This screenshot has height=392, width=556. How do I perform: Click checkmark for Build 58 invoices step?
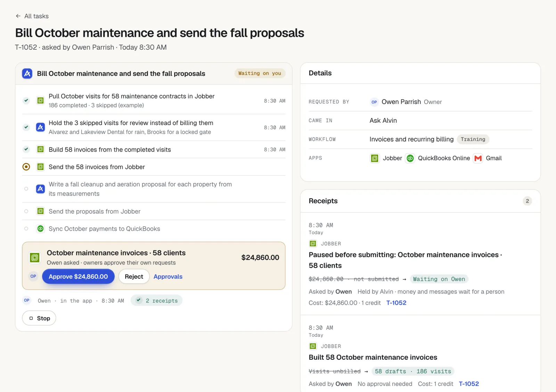pyautogui.click(x=26, y=149)
